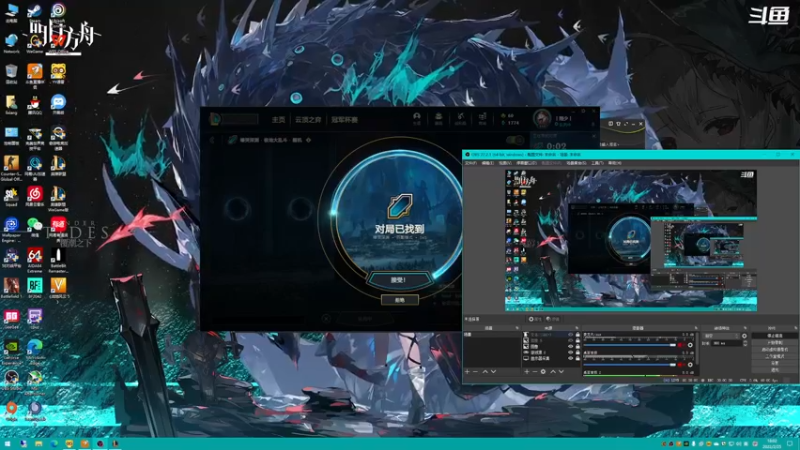
Task: Open the 停靠窗口(D) menu in OBS
Action: point(527,163)
